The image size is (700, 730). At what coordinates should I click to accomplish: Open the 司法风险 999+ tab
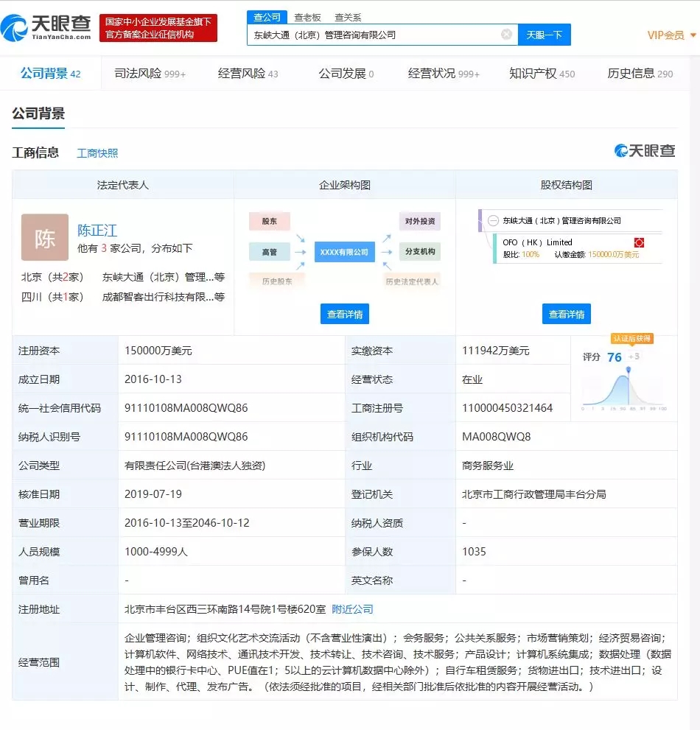(x=150, y=74)
